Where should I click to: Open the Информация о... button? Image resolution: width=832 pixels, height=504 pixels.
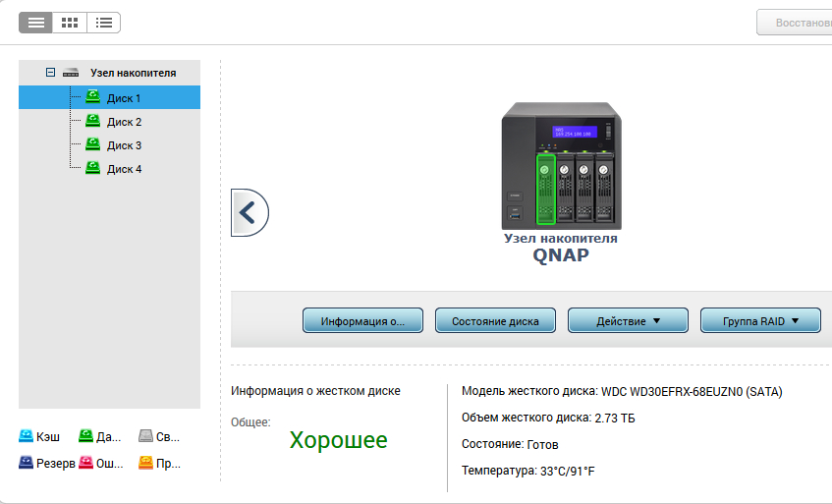coord(362,321)
